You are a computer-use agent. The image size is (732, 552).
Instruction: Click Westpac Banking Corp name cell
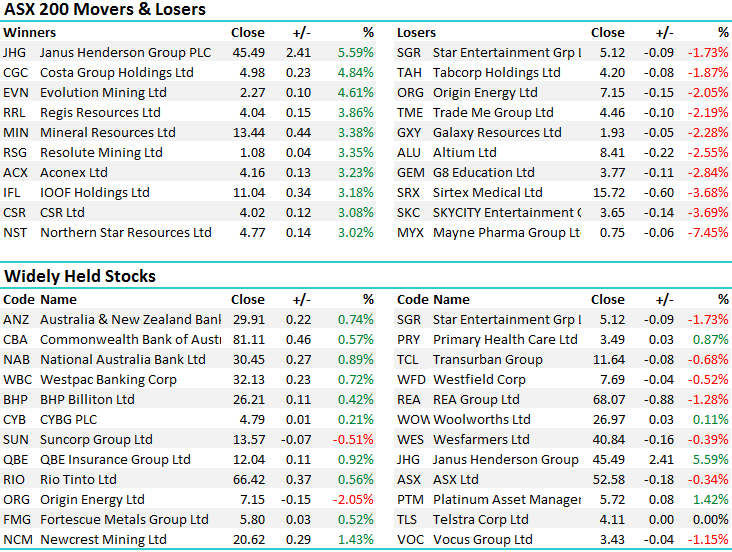click(x=108, y=379)
